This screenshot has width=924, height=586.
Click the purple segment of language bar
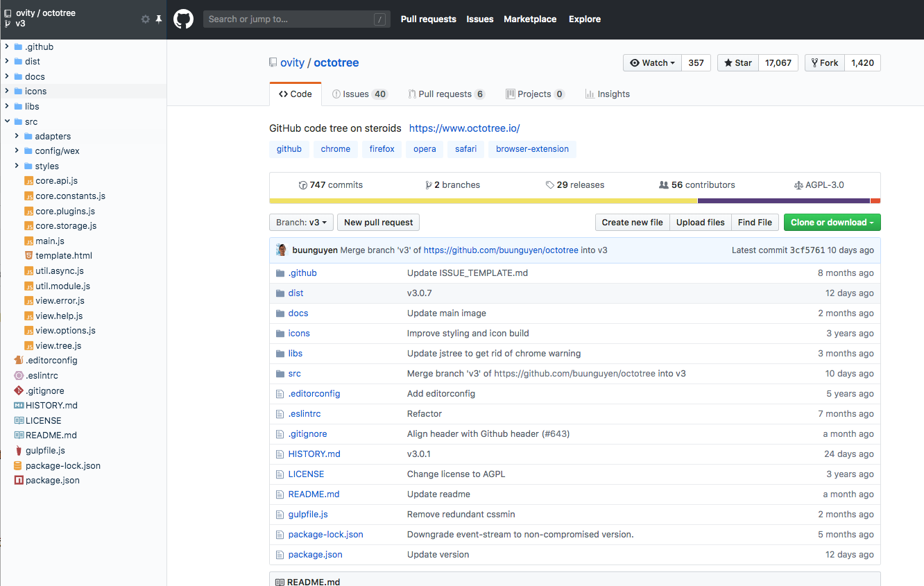click(x=784, y=201)
